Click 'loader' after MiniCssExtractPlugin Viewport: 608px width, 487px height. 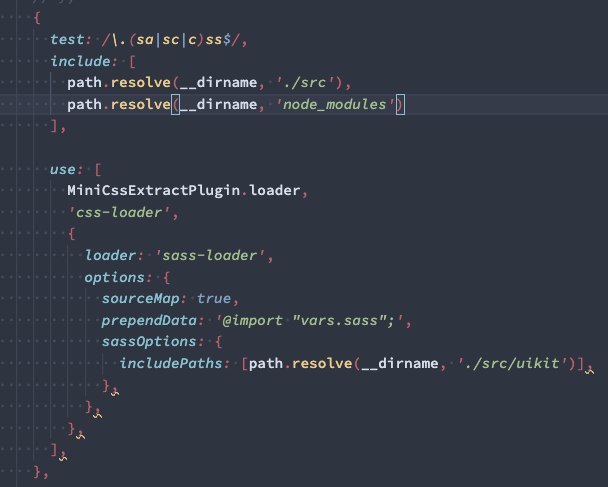pyautogui.click(x=275, y=190)
